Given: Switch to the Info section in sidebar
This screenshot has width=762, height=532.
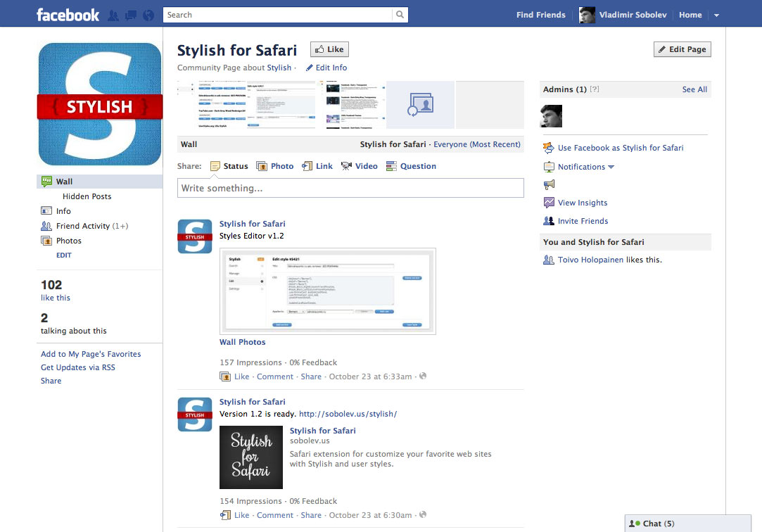Looking at the screenshot, I should (63, 210).
